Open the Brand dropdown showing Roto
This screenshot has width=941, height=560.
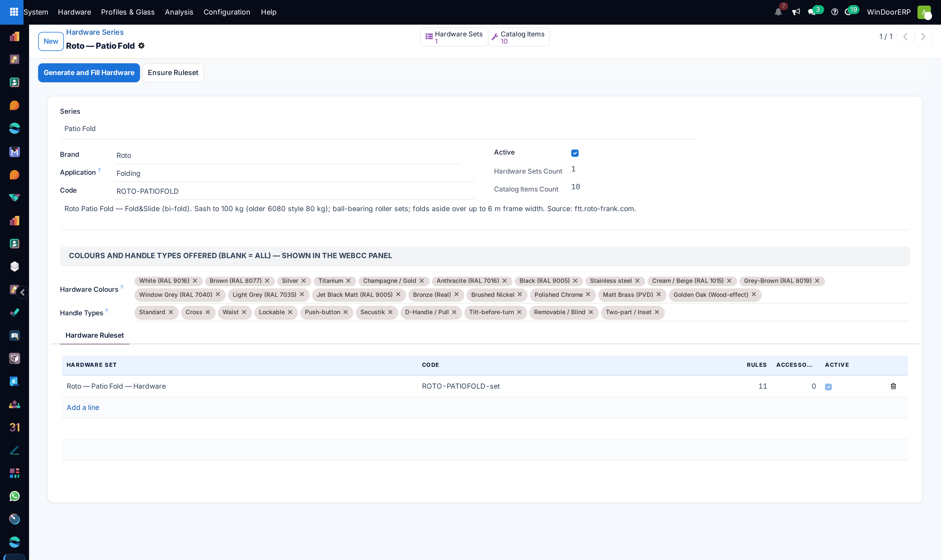[x=287, y=155]
